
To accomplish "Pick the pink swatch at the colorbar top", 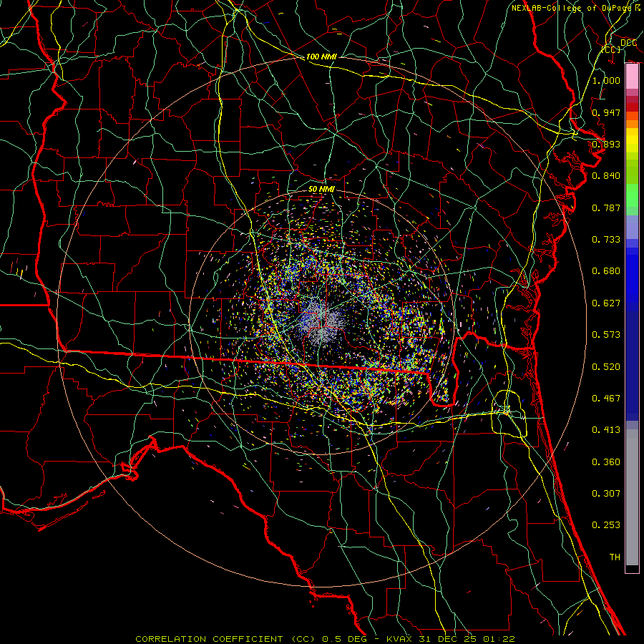I will pos(632,76).
